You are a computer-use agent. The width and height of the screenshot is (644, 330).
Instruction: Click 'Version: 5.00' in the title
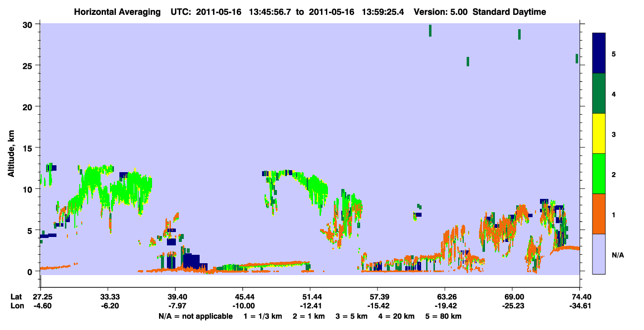pyautogui.click(x=440, y=12)
